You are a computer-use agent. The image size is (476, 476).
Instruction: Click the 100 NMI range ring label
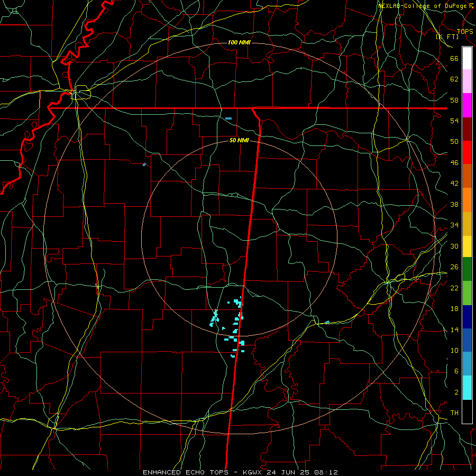coord(239,42)
